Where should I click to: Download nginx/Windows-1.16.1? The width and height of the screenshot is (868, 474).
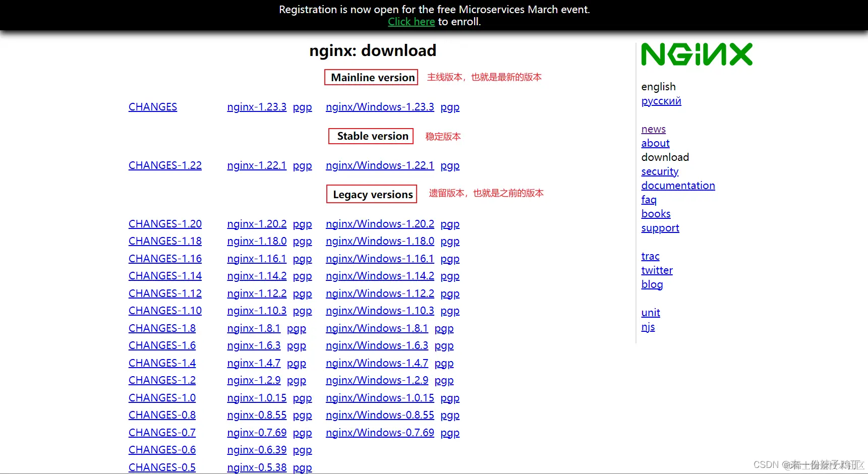(380, 259)
